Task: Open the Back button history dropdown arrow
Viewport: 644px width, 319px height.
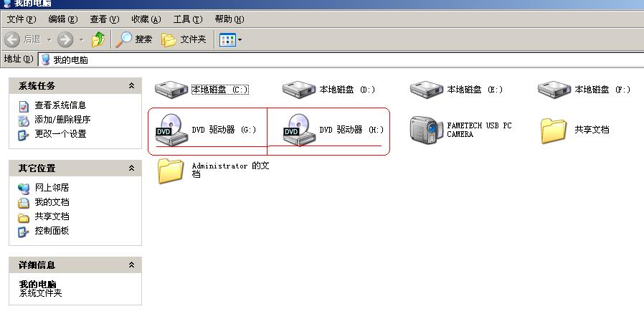Action: point(49,40)
